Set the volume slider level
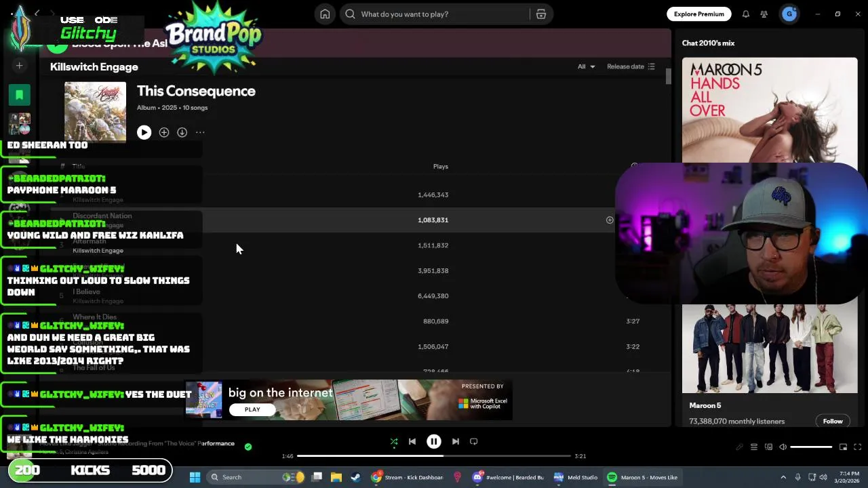The height and width of the screenshot is (488, 868). click(811, 447)
